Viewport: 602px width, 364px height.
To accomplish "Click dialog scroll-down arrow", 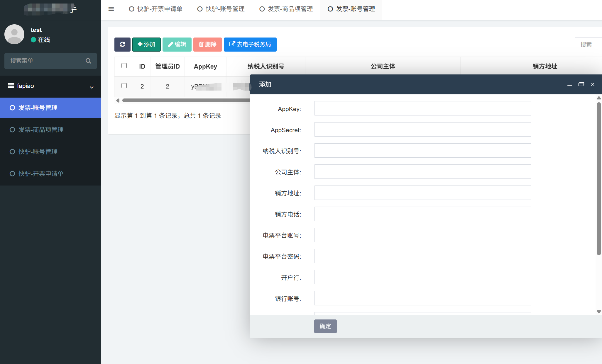I will coord(599,312).
